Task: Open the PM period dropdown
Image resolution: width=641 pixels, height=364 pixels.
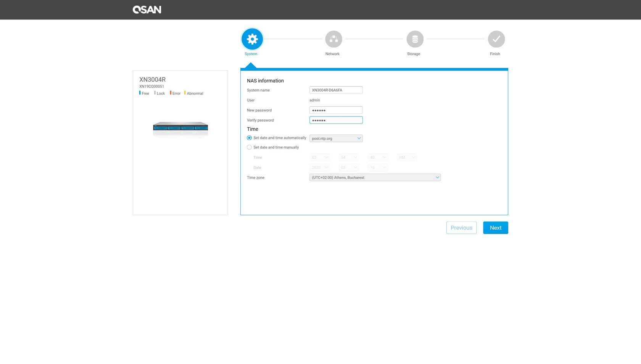Action: tap(407, 158)
